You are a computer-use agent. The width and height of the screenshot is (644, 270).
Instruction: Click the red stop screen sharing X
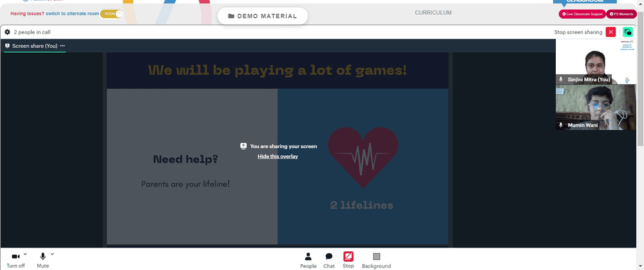point(611,32)
